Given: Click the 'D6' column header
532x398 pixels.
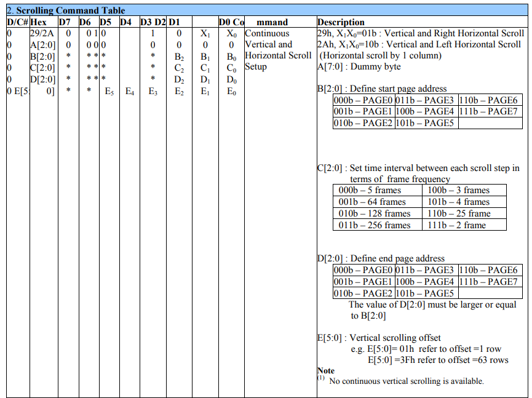Looking at the screenshot, I should 85,22.
